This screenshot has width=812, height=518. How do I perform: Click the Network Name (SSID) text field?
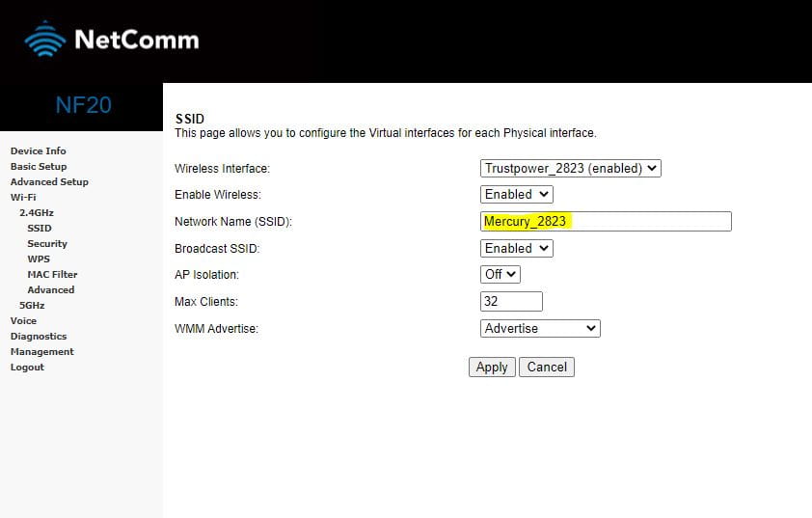pos(606,221)
